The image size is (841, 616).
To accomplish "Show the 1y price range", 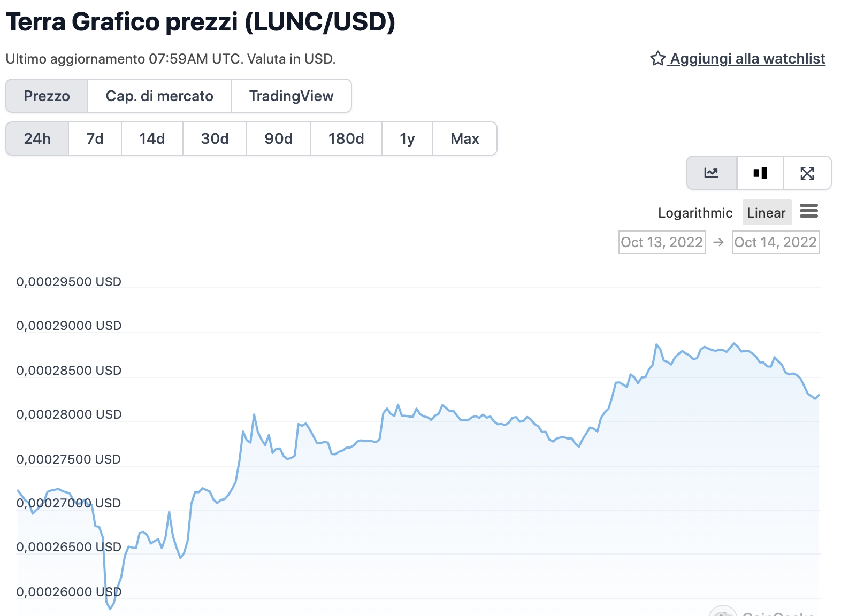I will (x=407, y=139).
